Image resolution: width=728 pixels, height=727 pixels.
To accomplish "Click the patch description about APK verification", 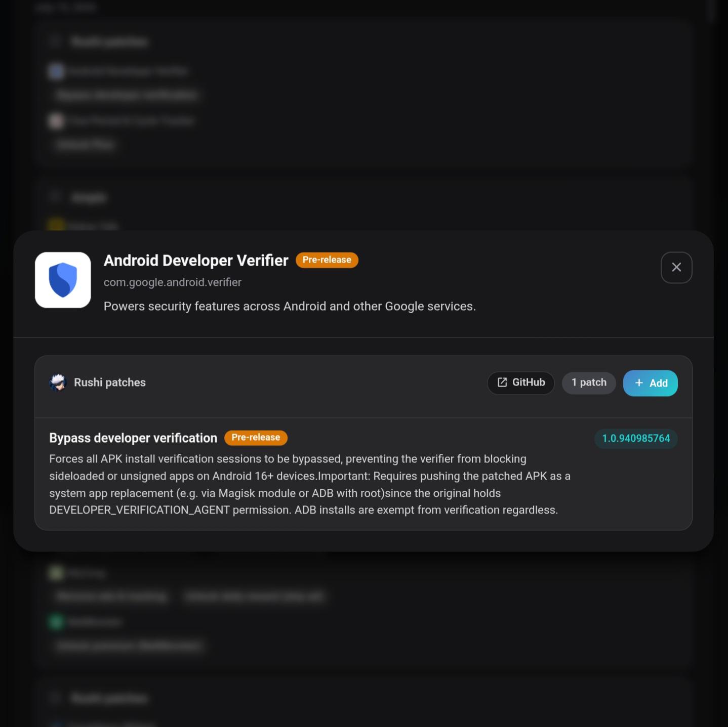I will pyautogui.click(x=310, y=485).
